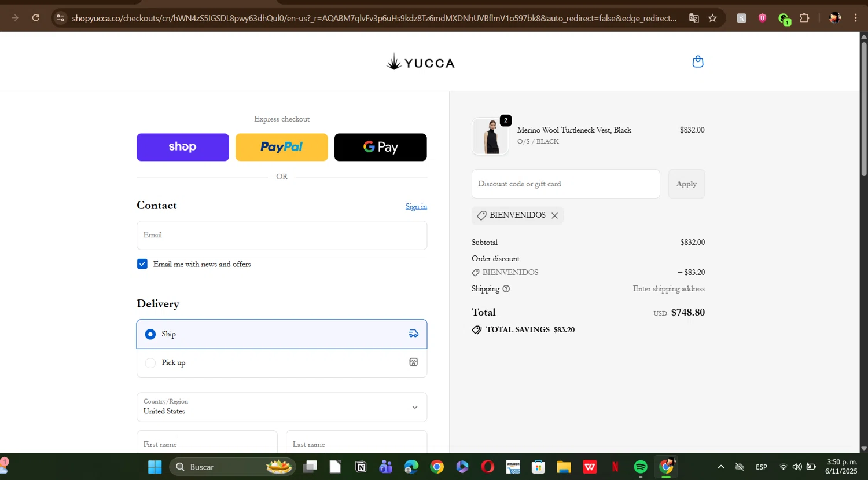Click the store icon in Pick up row
The height and width of the screenshot is (480, 868).
414,362
